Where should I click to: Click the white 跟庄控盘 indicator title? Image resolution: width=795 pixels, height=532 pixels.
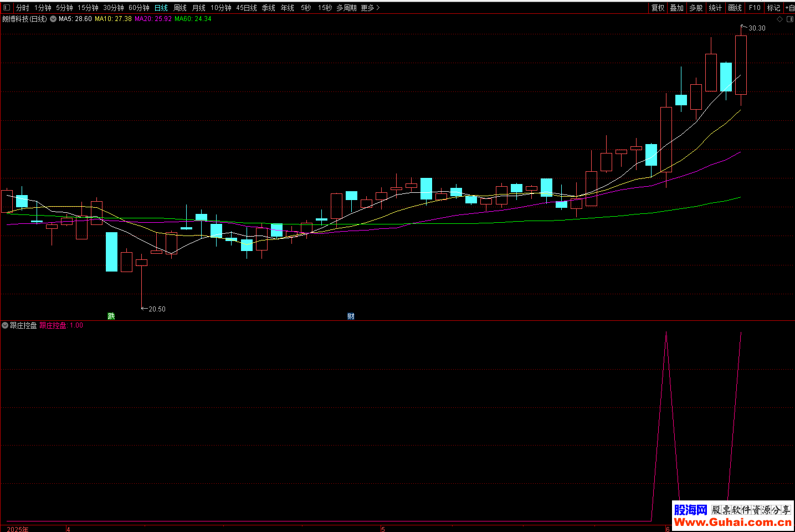[23, 325]
